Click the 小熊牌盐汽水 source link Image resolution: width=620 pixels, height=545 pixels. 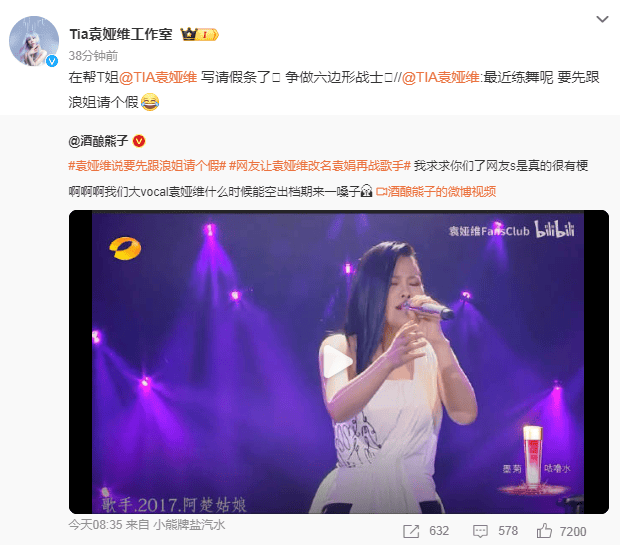189,525
